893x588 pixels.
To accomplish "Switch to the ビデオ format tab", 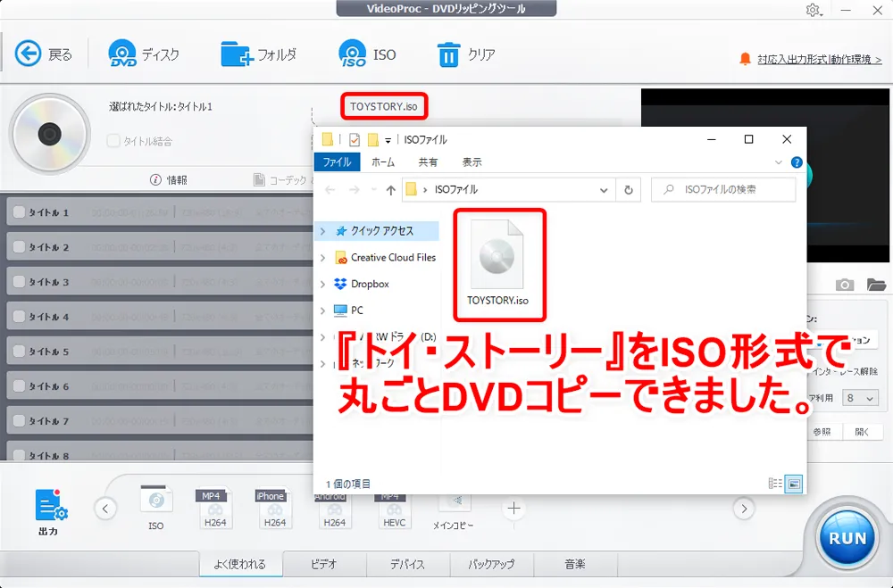I will [324, 564].
